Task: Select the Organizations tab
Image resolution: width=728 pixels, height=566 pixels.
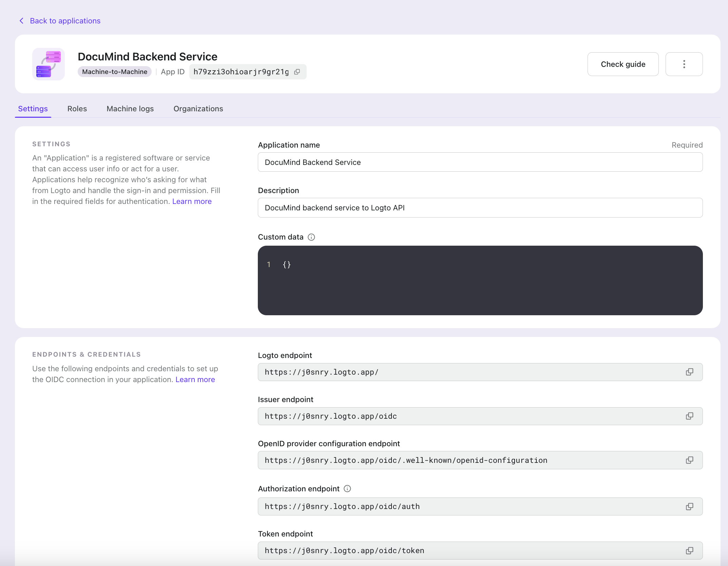Action: pyautogui.click(x=198, y=109)
